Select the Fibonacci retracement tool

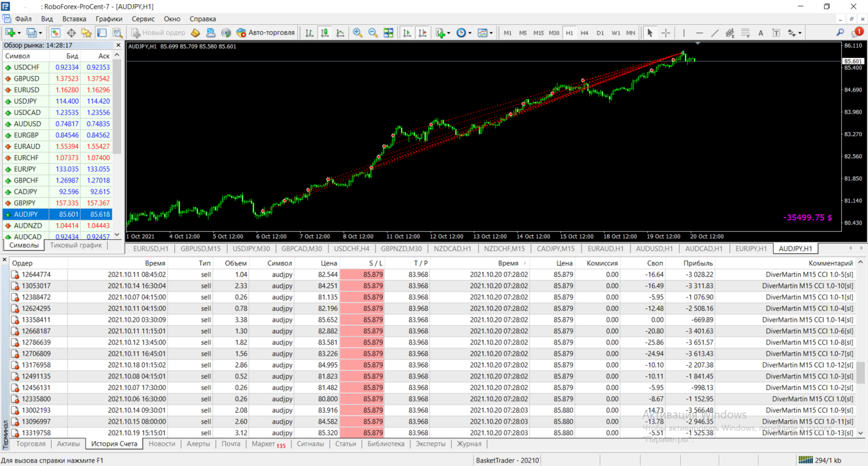tap(746, 32)
